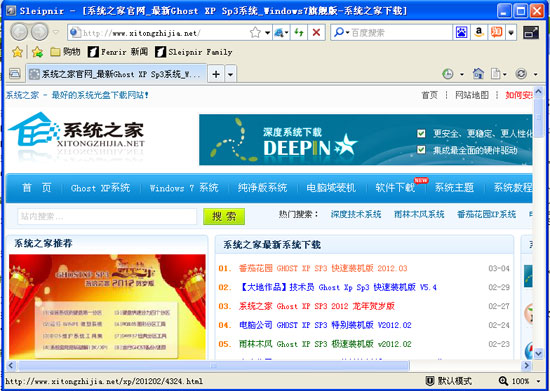The image size is (550, 391).
Task: Toggle the 更安全、更稳定 checkbox in banner
Action: [421, 134]
